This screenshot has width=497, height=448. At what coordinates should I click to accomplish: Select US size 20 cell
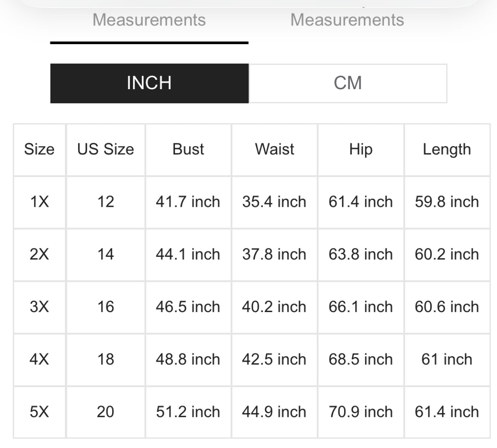point(105,411)
